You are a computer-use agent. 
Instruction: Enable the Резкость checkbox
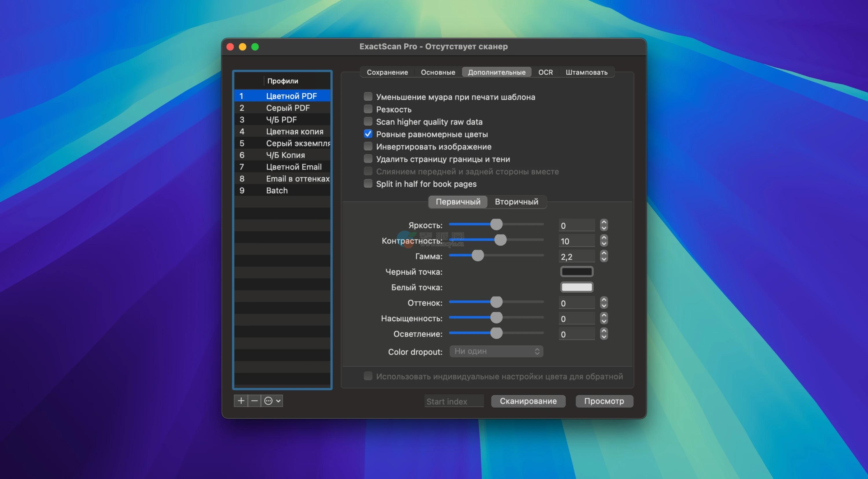(x=368, y=109)
